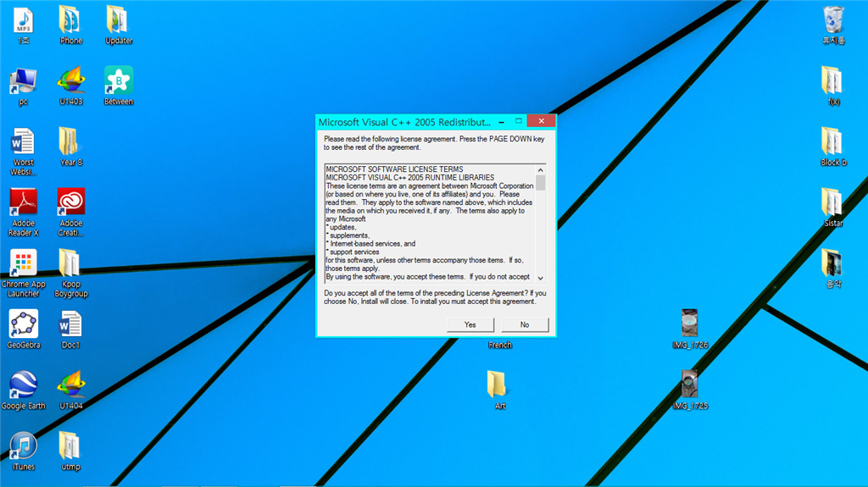Click the license scrollbar up arrow

coord(540,170)
